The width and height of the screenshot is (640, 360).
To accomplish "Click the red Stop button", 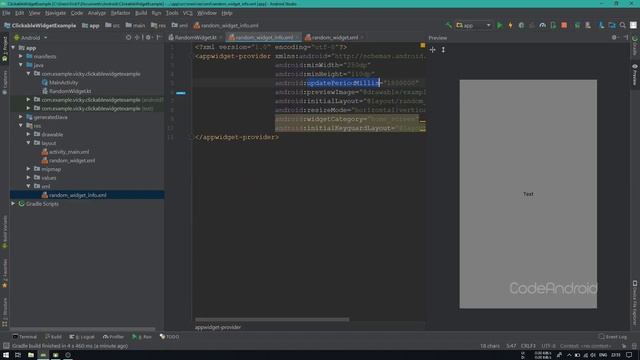I will [x=564, y=25].
